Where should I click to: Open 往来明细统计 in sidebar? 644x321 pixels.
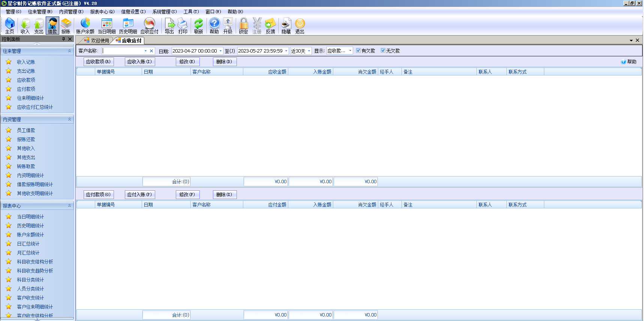(x=30, y=98)
